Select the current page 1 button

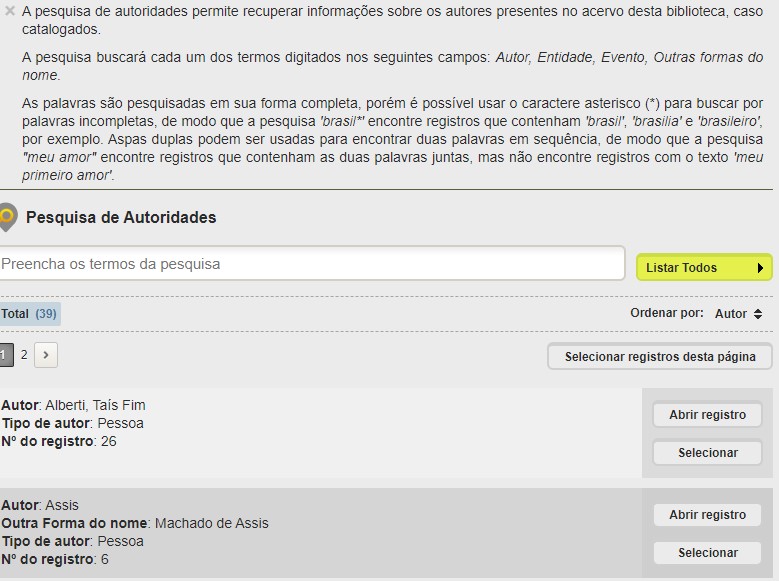coord(6,355)
